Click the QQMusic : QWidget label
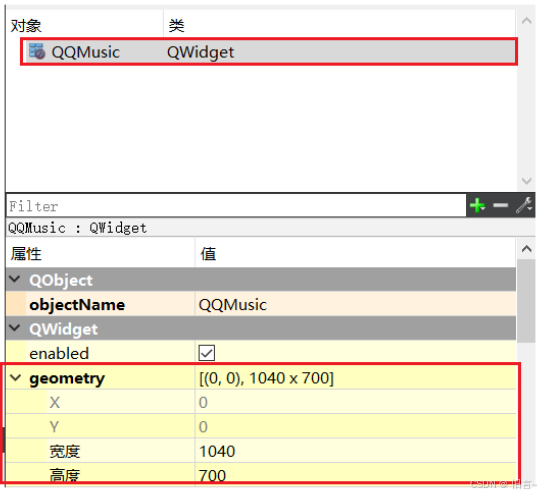Image resolution: width=541 pixels, height=496 pixels. coord(77,228)
